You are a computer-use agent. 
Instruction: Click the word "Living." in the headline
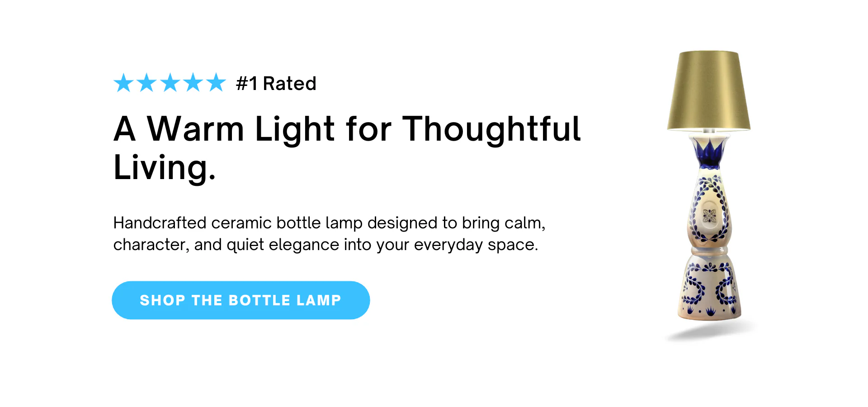165,168
